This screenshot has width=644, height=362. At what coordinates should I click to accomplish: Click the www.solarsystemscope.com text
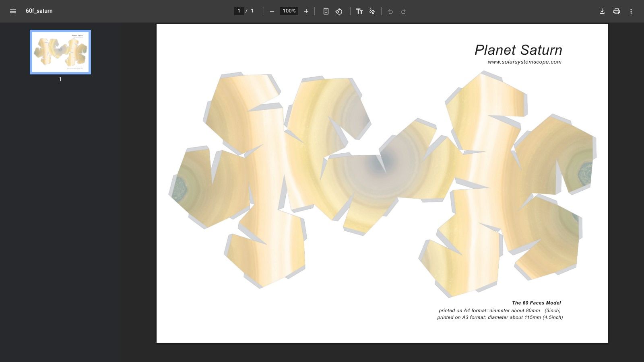[x=524, y=62]
